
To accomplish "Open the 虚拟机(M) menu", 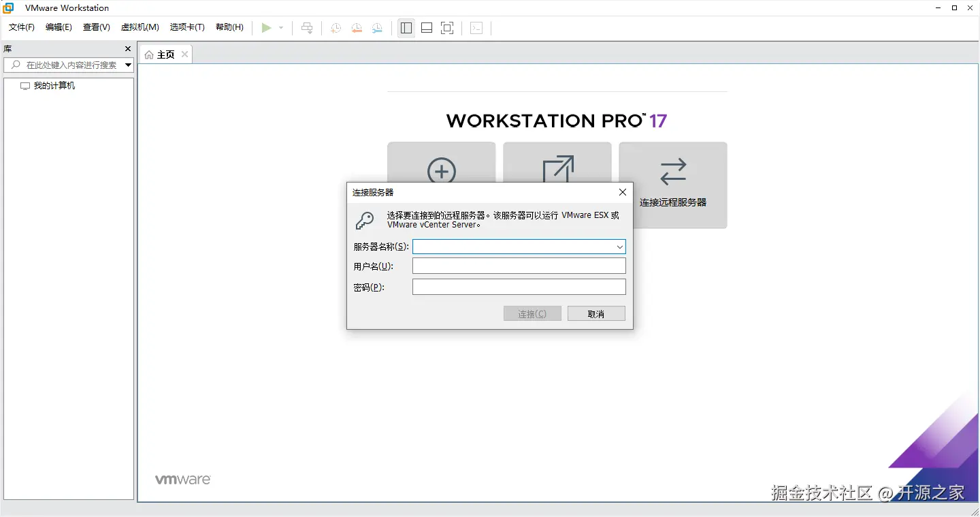I will pos(140,27).
